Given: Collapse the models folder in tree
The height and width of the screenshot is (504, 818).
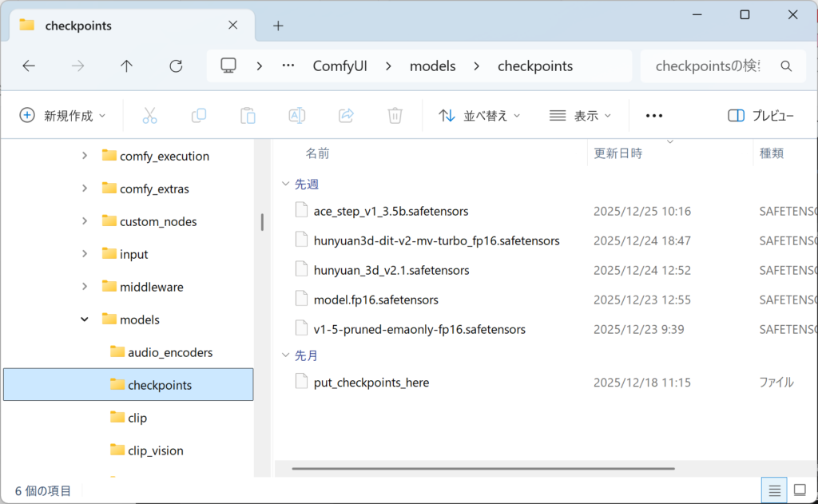Looking at the screenshot, I should [x=85, y=319].
